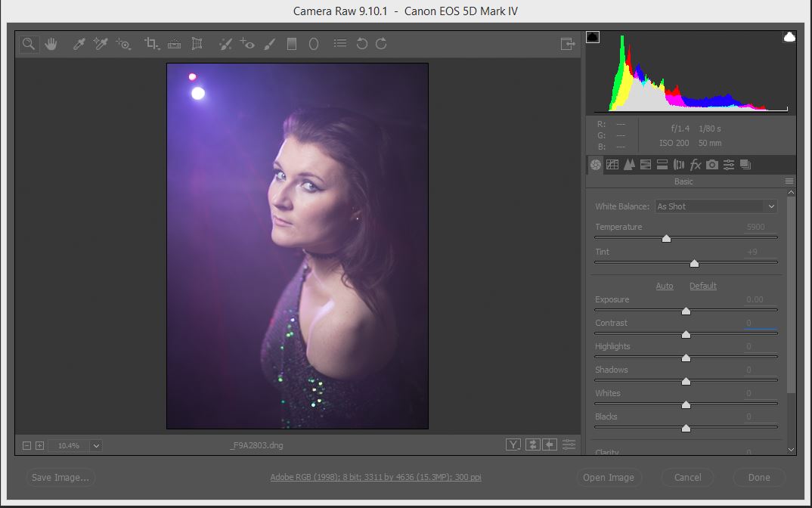Open the White Balance dropdown
Image resolution: width=812 pixels, height=508 pixels.
pos(716,206)
